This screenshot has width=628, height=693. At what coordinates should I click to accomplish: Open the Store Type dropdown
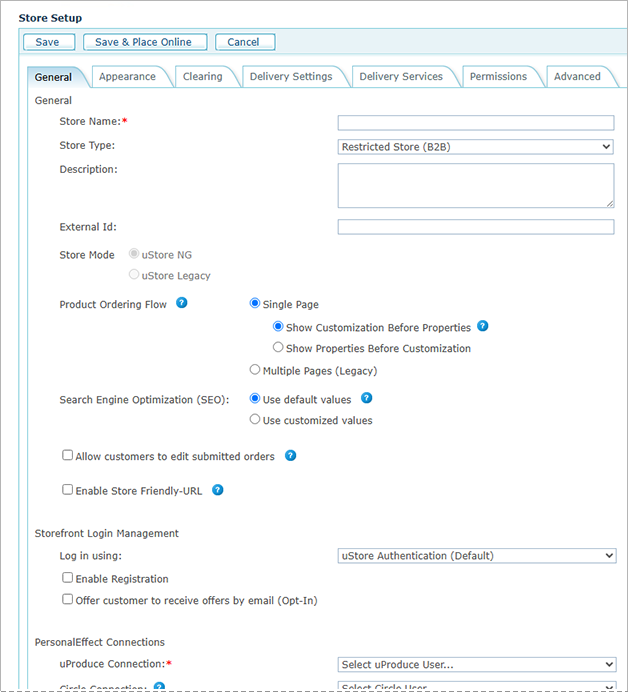pos(476,147)
